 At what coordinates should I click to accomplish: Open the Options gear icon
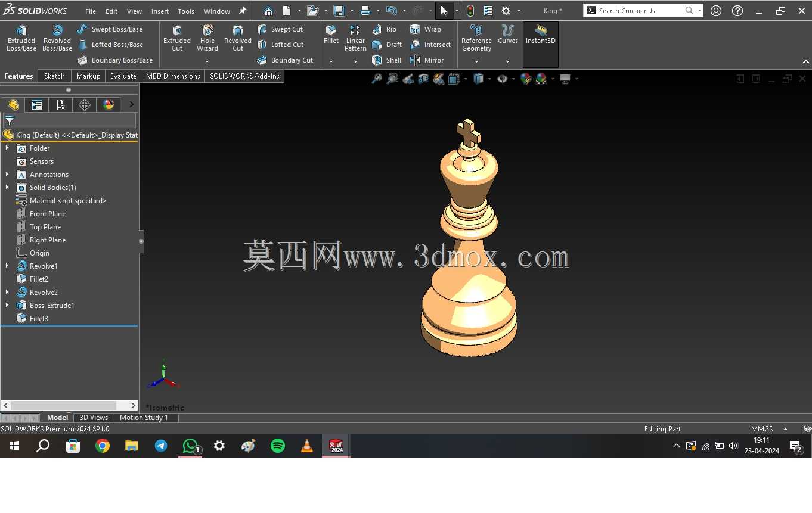pyautogui.click(x=506, y=11)
